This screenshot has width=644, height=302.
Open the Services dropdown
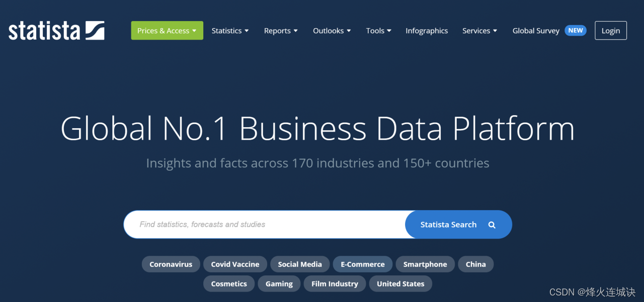[x=480, y=31]
